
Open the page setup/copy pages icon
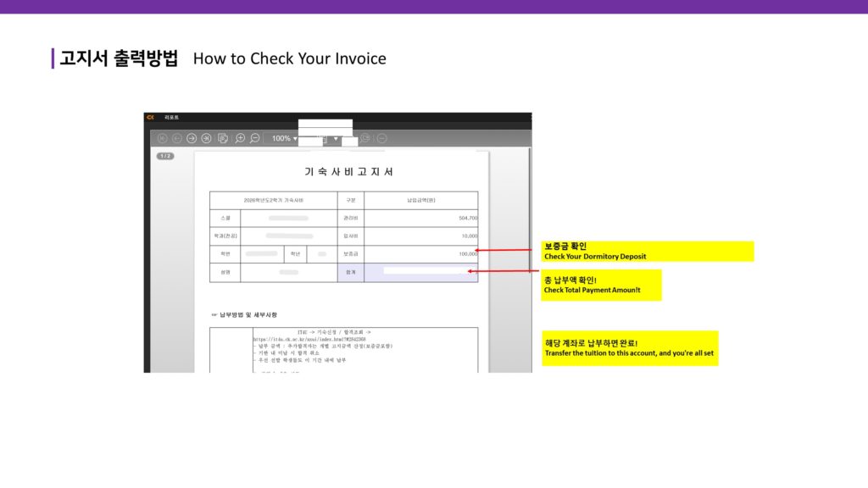pyautogui.click(x=223, y=138)
